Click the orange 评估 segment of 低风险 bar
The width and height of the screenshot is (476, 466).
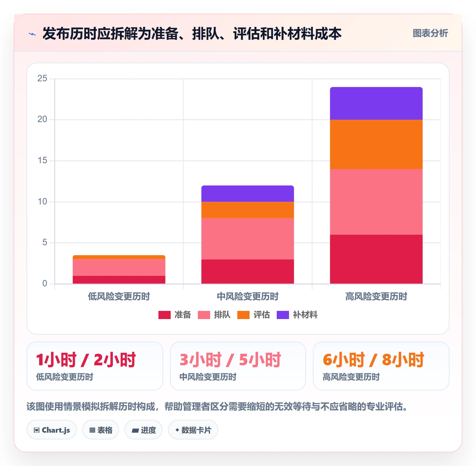pos(119,257)
